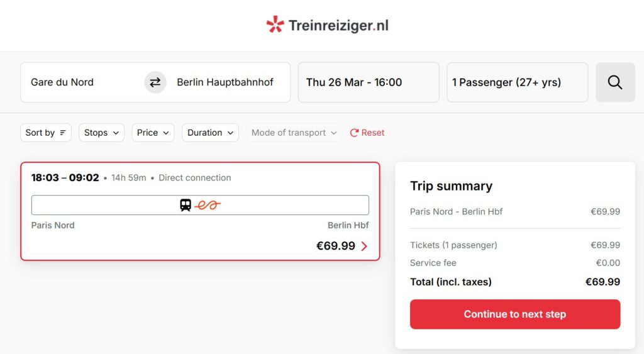Image resolution: width=644 pixels, height=354 pixels.
Task: Expand the Stops filter dropdown
Action: pyautogui.click(x=101, y=133)
